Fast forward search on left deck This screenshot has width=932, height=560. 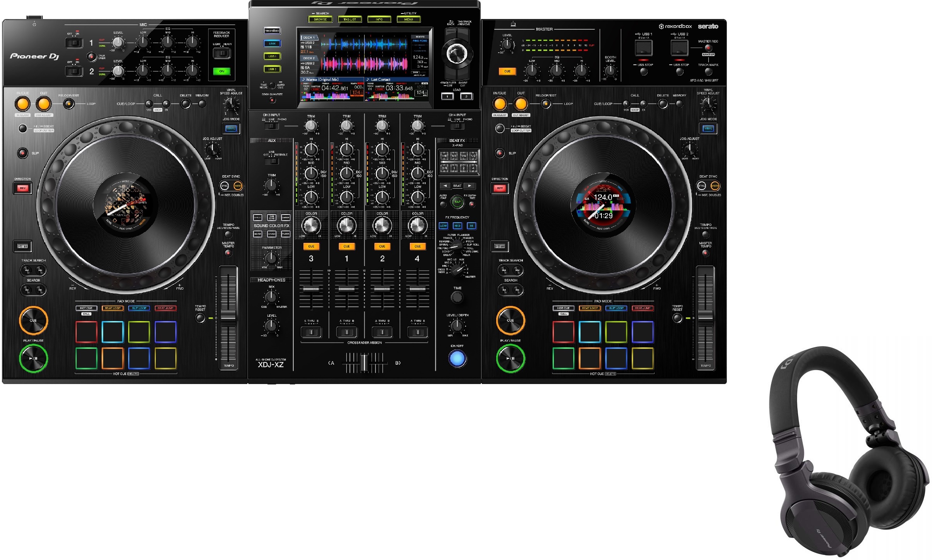tap(40, 290)
